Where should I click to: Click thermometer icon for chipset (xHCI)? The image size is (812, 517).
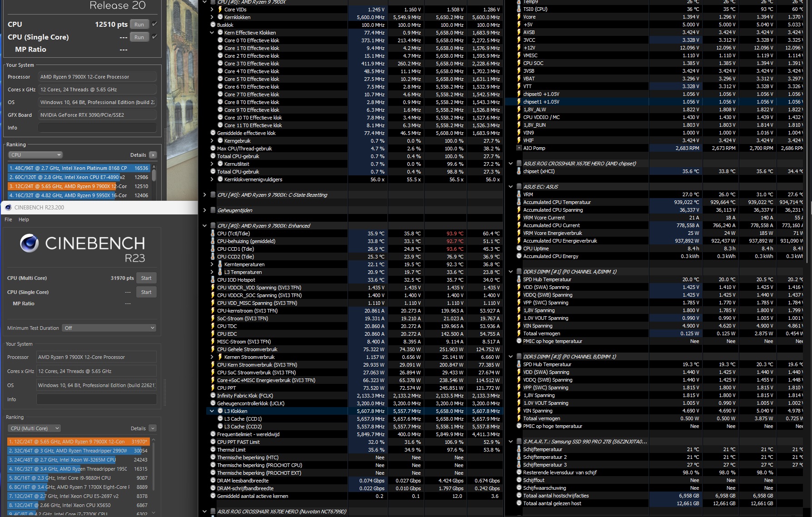pyautogui.click(x=519, y=171)
